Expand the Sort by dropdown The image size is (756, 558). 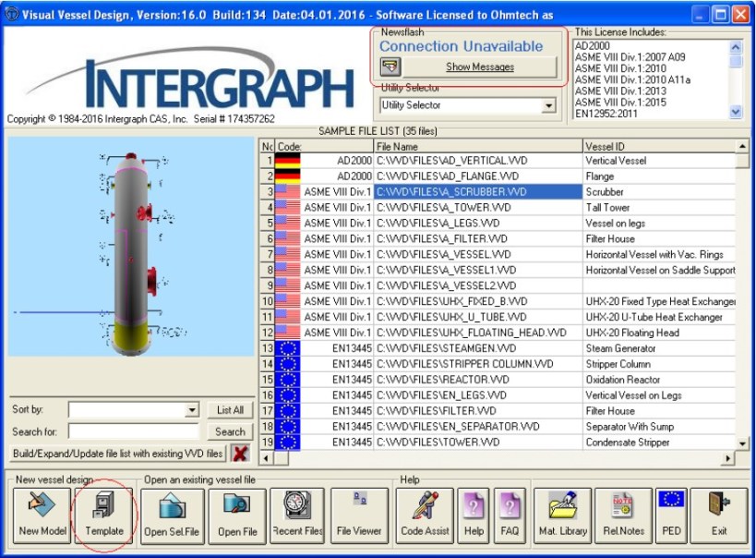pos(192,410)
